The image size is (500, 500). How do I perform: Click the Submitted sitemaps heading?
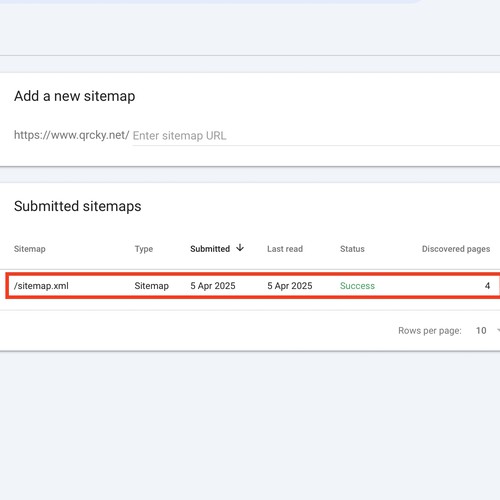click(78, 206)
